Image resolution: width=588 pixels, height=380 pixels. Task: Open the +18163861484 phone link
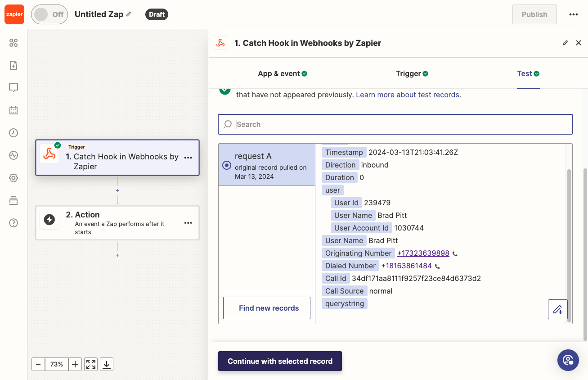pos(407,266)
